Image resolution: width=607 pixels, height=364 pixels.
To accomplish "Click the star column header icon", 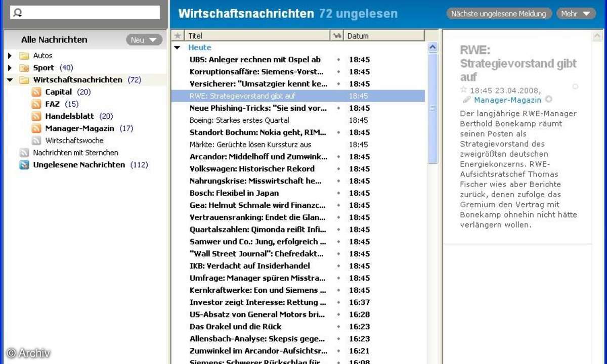I will (x=178, y=36).
